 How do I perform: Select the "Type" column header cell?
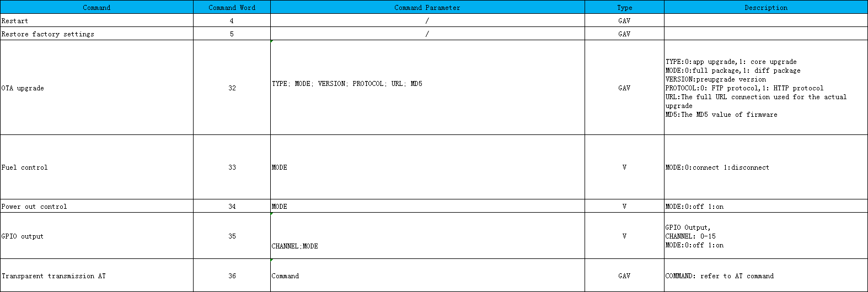624,7
